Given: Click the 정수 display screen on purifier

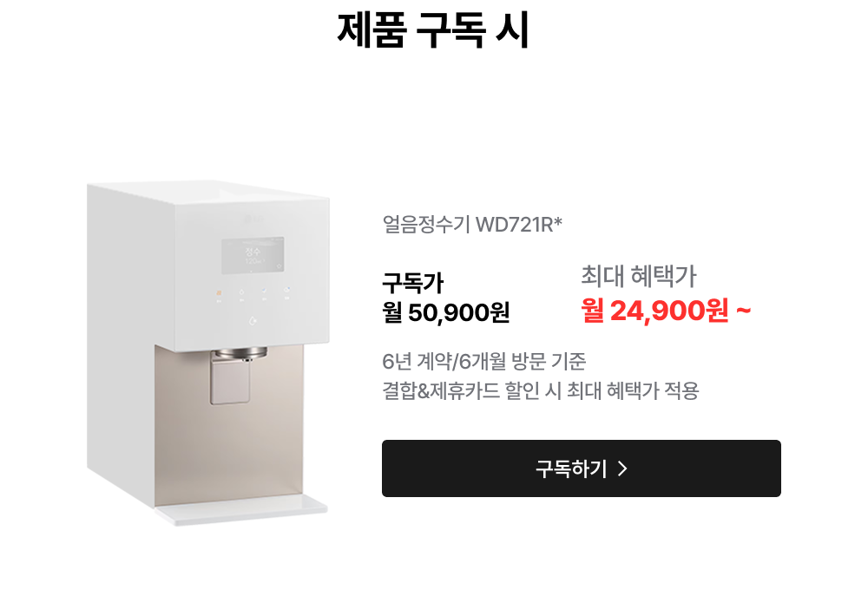Looking at the screenshot, I should pyautogui.click(x=253, y=256).
